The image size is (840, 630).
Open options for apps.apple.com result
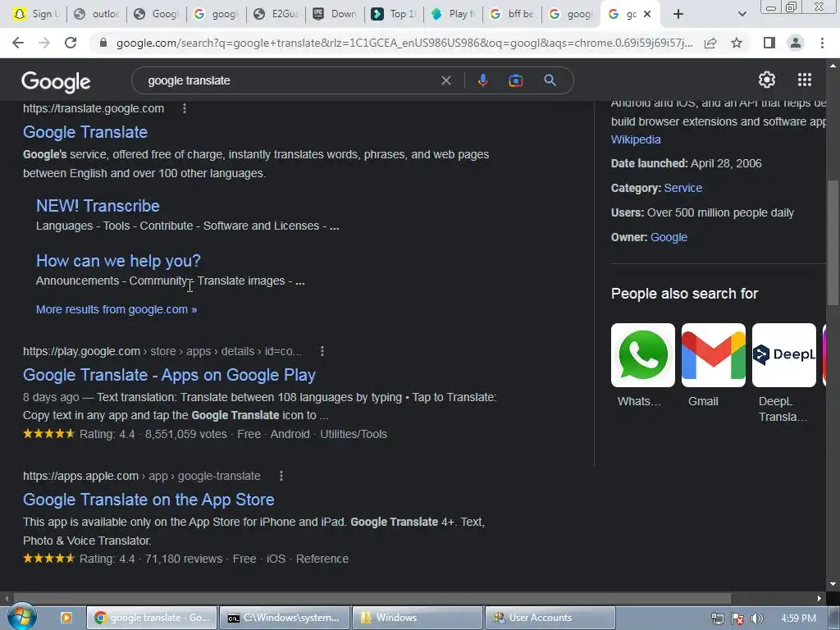(281, 476)
